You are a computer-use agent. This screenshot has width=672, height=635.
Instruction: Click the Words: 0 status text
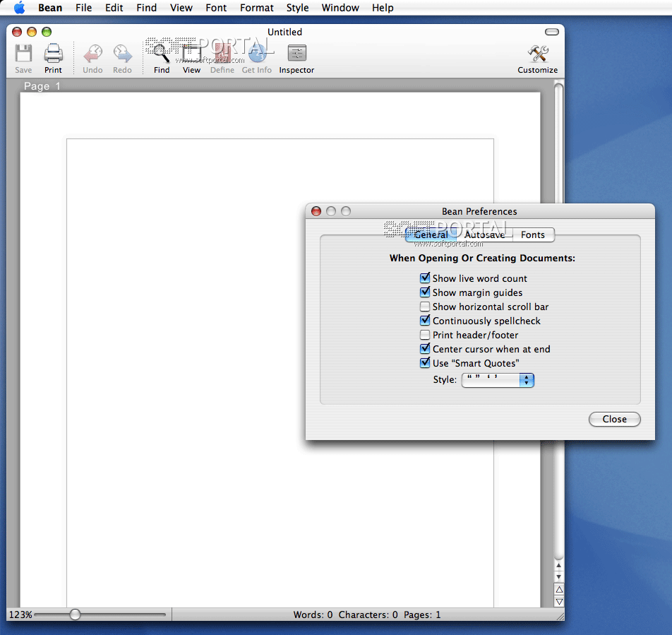[x=313, y=615]
